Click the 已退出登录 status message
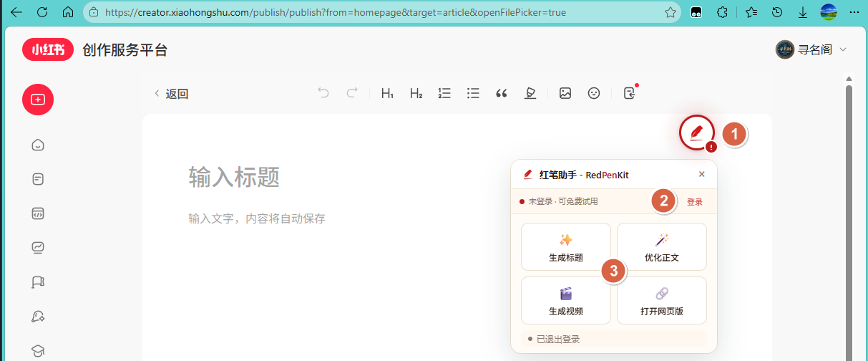The height and width of the screenshot is (361, 868). [558, 339]
